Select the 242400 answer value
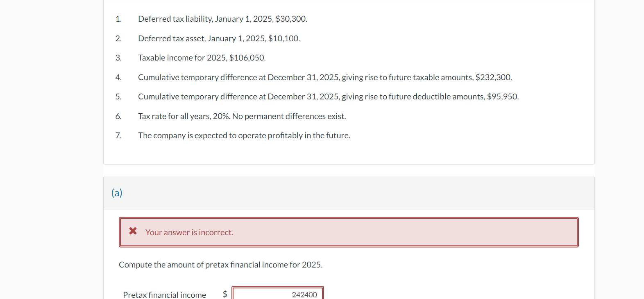 (304, 294)
